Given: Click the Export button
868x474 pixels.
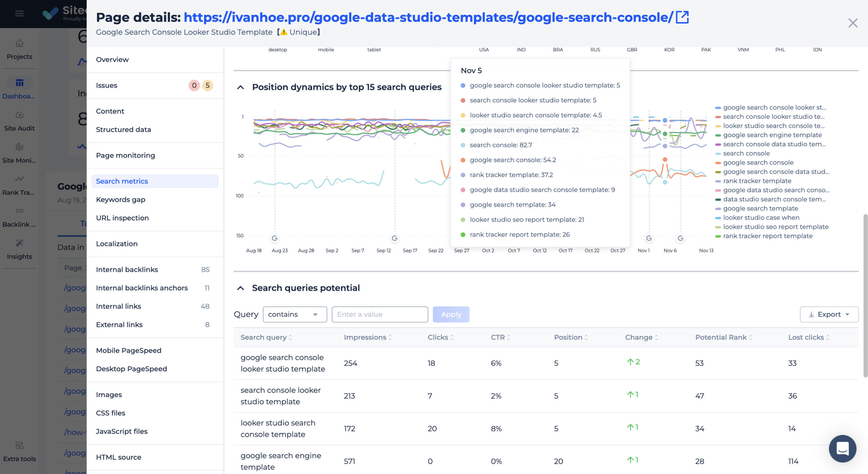Looking at the screenshot, I should pos(829,314).
